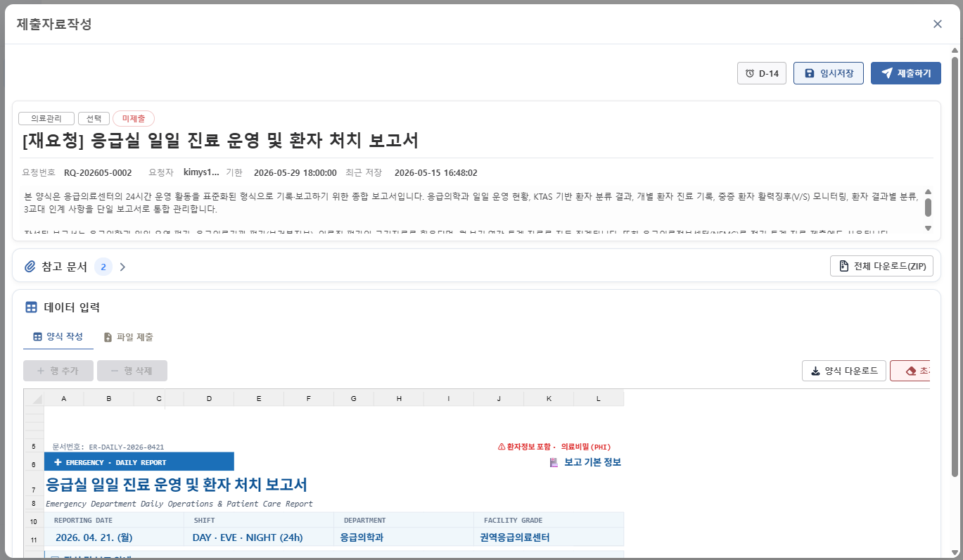The height and width of the screenshot is (560, 963).
Task: Close the 제출자료작성 dialog
Action: [937, 24]
